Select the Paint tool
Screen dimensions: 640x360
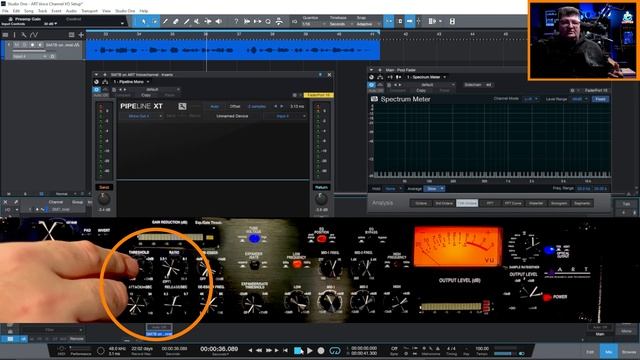(x=187, y=21)
